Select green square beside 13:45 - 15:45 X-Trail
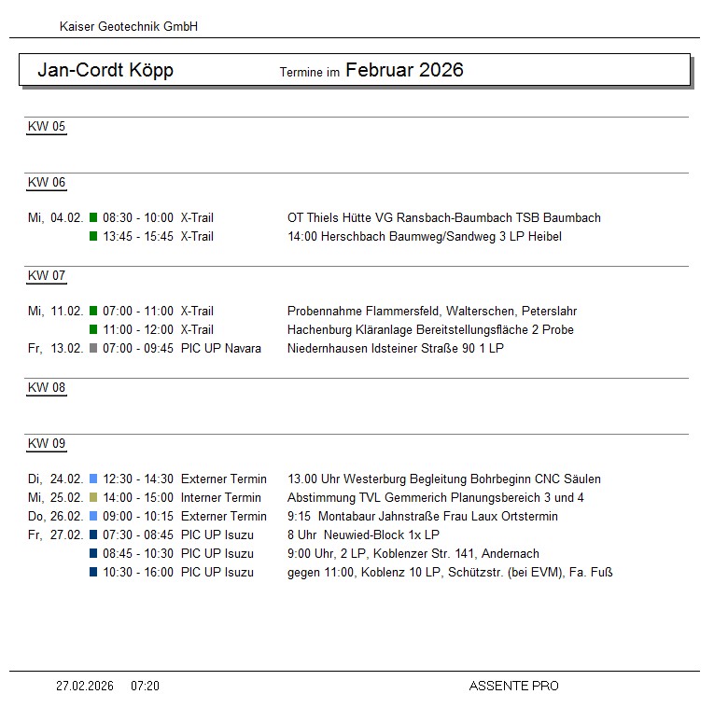 [93, 237]
